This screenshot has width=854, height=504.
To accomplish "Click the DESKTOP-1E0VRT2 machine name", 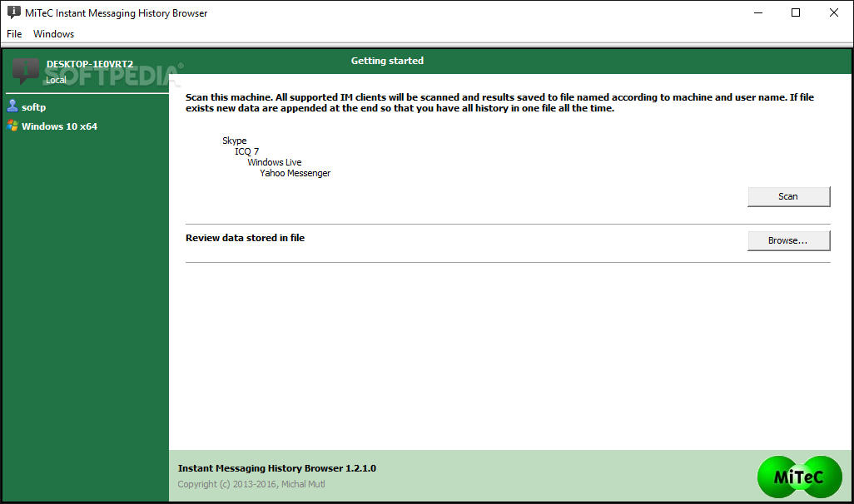I will [x=90, y=64].
